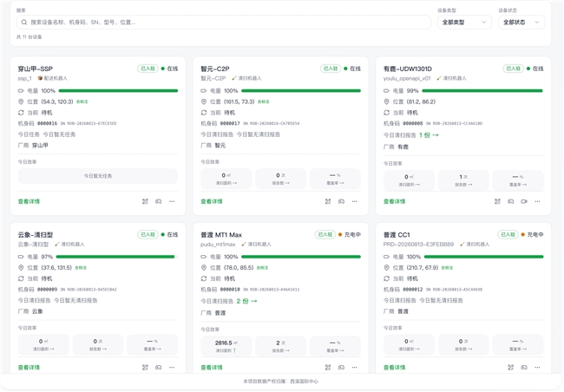Open more options (⋯) on 云象-清扫型 card
The height and width of the screenshot is (392, 564).
click(172, 367)
